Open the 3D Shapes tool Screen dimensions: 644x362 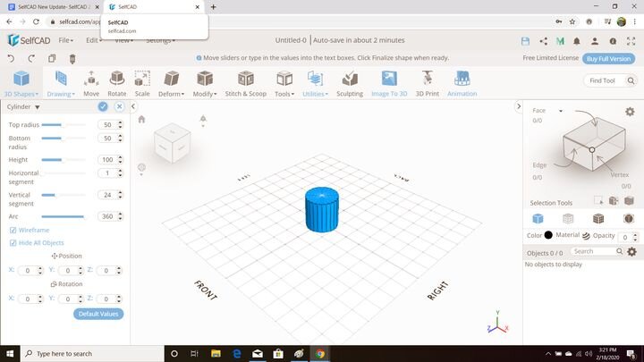(21, 83)
